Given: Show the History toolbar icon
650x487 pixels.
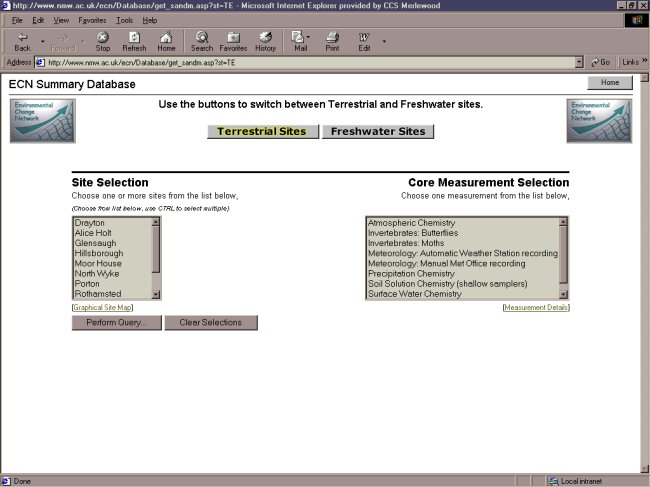Looking at the screenshot, I should (265, 40).
